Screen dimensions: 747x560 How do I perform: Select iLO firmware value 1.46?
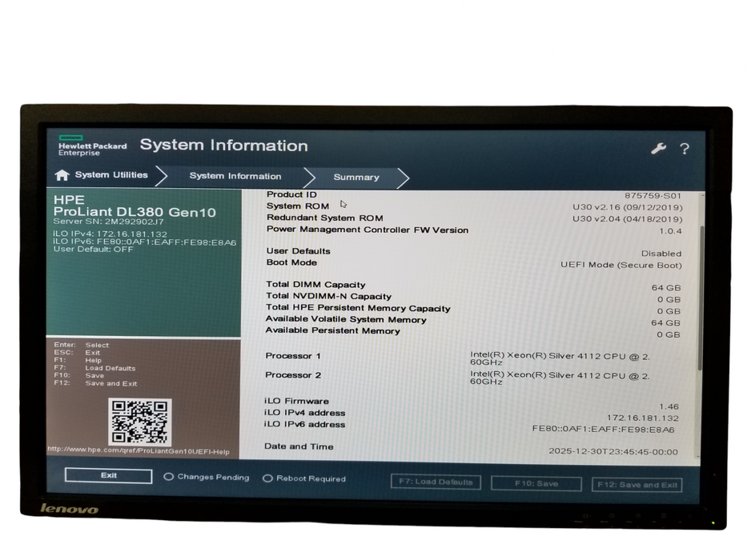coord(669,406)
